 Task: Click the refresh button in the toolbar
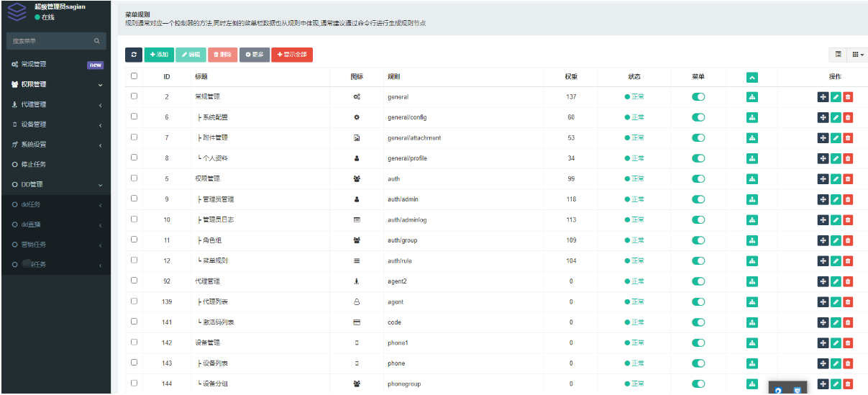point(134,55)
